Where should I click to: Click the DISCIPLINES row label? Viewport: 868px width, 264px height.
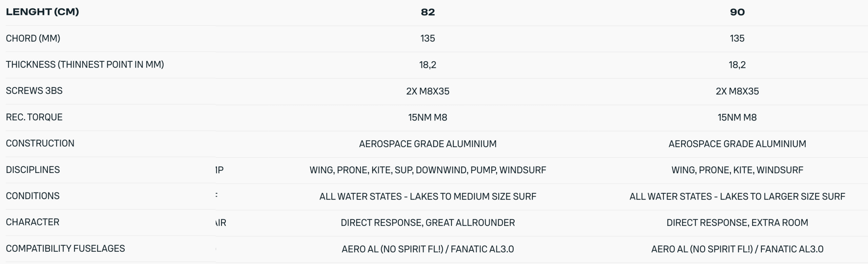(x=33, y=170)
